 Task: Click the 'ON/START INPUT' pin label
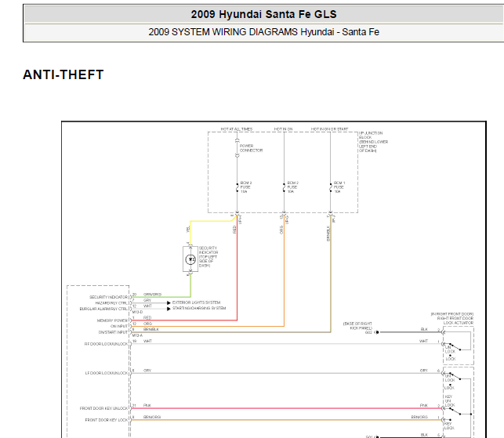coord(113,332)
